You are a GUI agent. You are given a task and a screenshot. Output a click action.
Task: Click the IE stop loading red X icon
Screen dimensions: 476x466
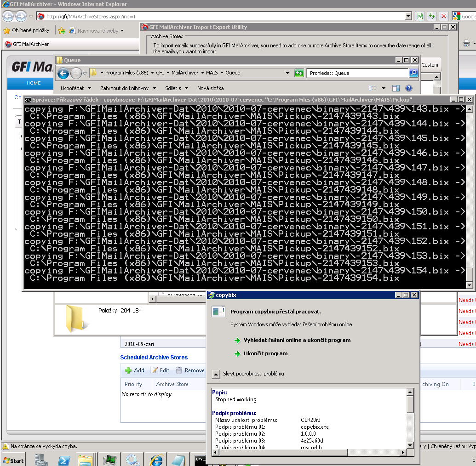[443, 16]
